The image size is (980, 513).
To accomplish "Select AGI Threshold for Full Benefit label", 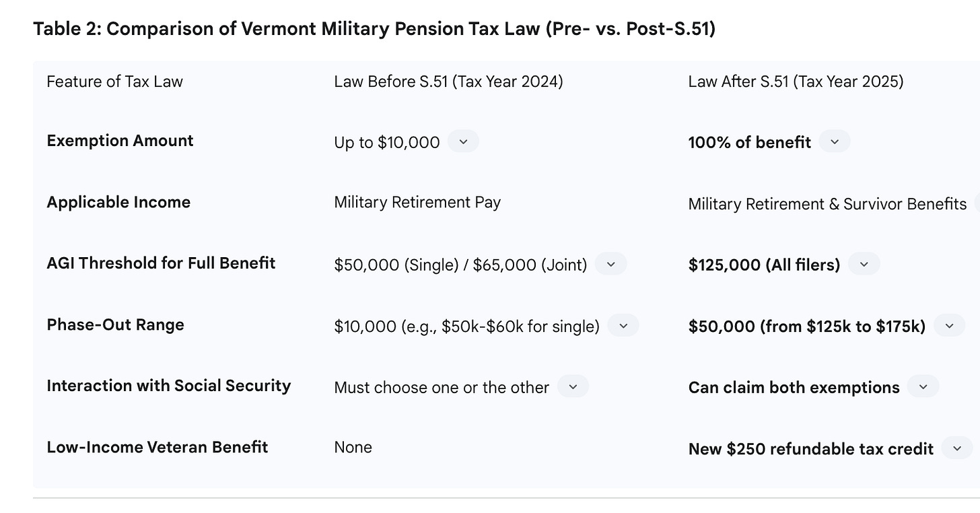I will pos(161,263).
